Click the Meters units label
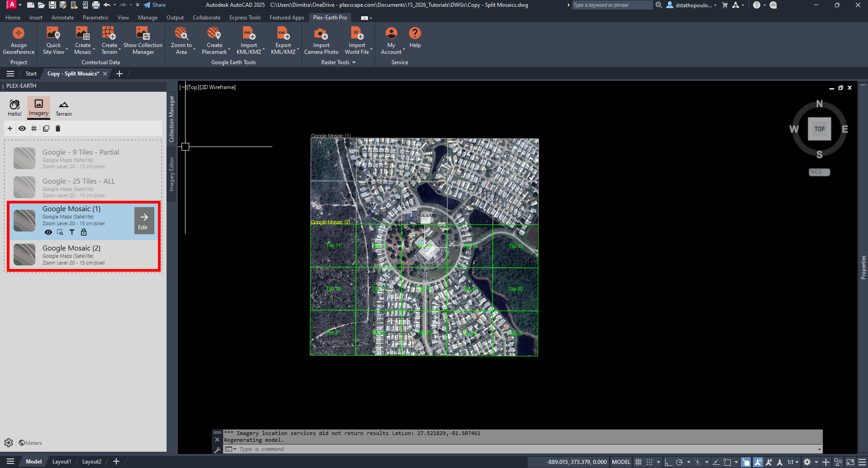The height and width of the screenshot is (468, 868). (x=33, y=443)
